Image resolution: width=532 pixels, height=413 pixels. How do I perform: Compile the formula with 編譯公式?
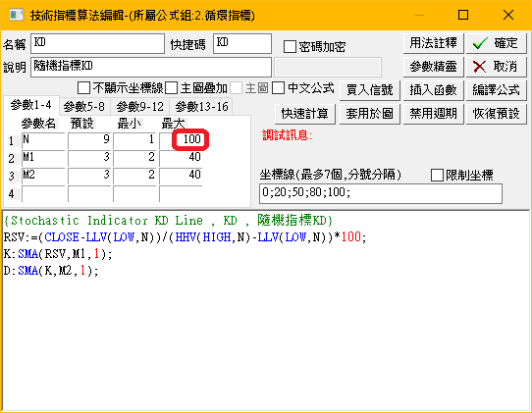(x=496, y=90)
